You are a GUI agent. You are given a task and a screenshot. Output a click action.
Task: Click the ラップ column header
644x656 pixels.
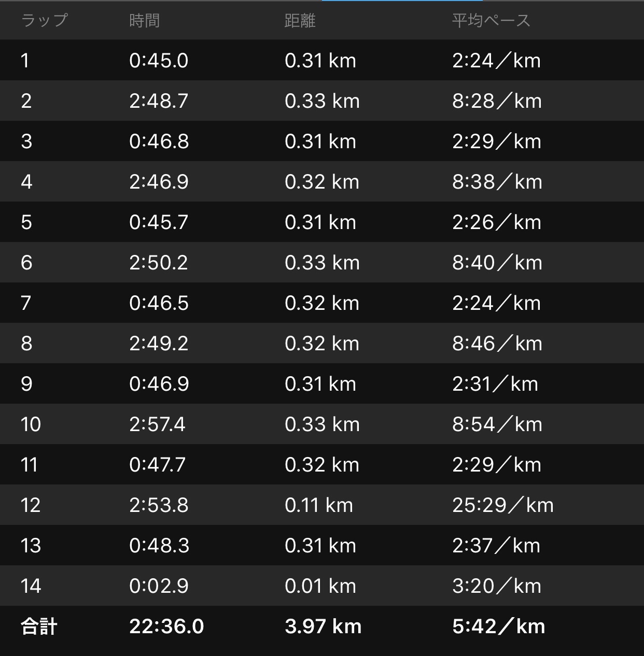click(44, 20)
